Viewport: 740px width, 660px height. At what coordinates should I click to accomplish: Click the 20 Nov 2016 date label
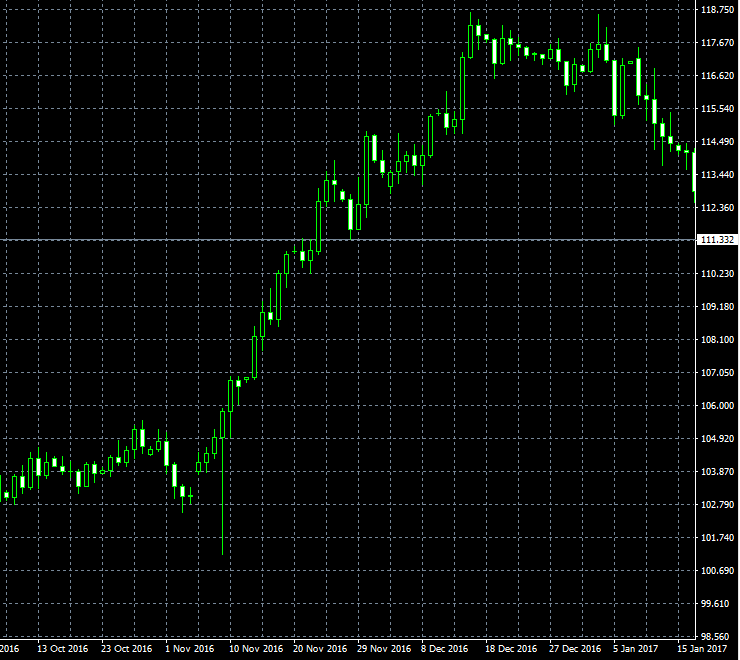pyautogui.click(x=320, y=649)
